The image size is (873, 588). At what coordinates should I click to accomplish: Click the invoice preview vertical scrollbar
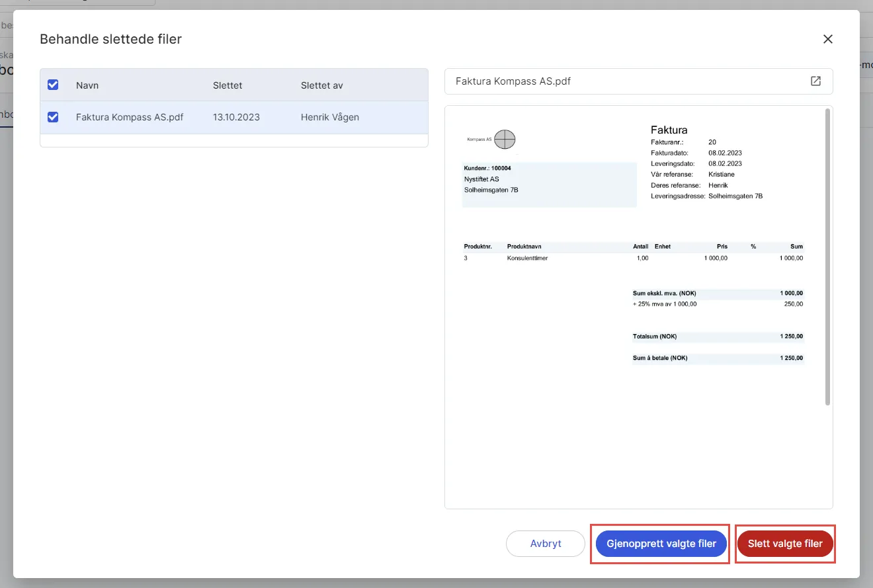point(827,257)
